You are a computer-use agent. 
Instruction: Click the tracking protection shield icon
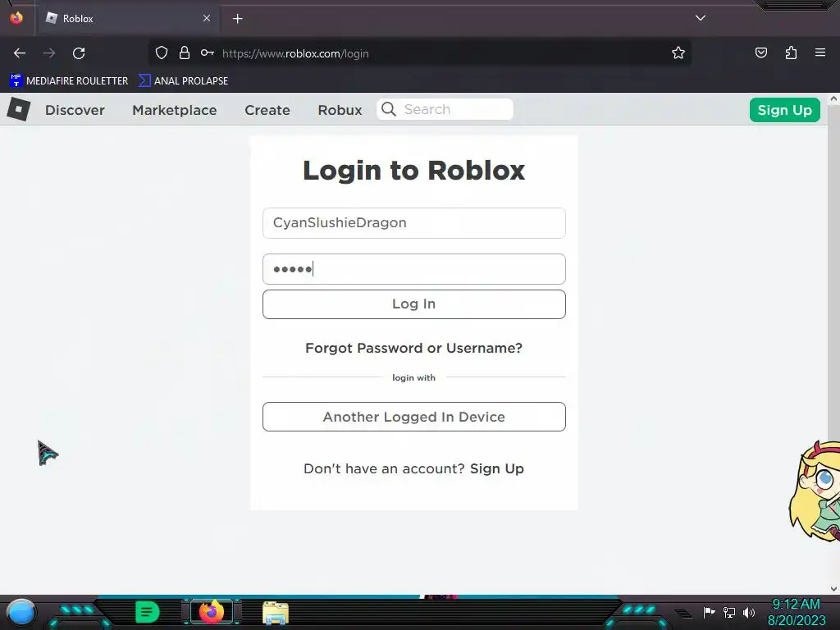click(162, 52)
